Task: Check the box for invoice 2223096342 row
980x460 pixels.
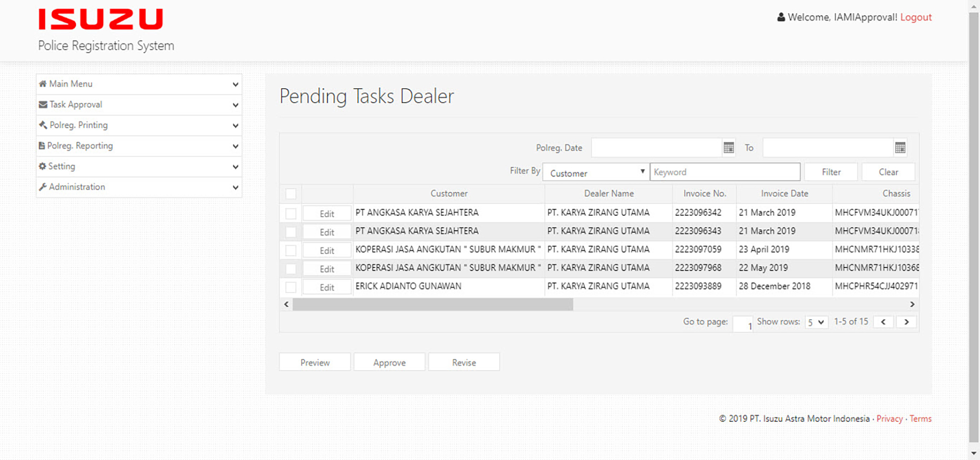Action: (x=291, y=214)
